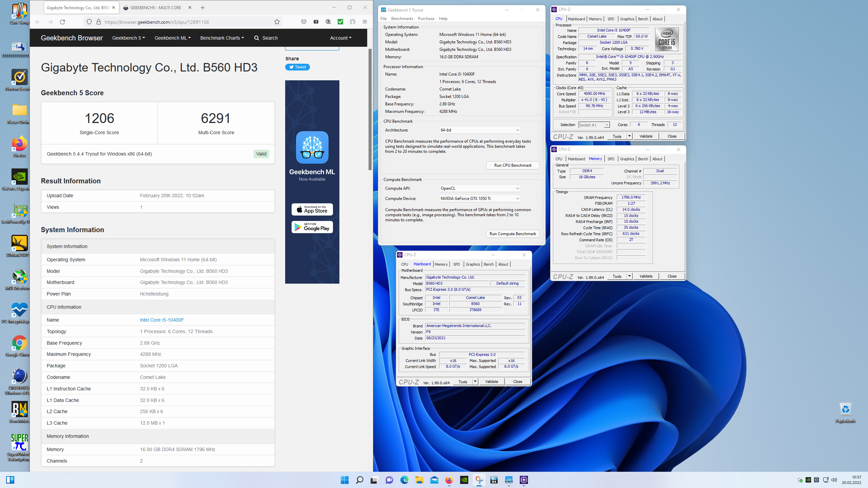Select the SPD tab in the Memory CPU-Z window
Viewport: 868px width, 488px height.
tap(611, 159)
